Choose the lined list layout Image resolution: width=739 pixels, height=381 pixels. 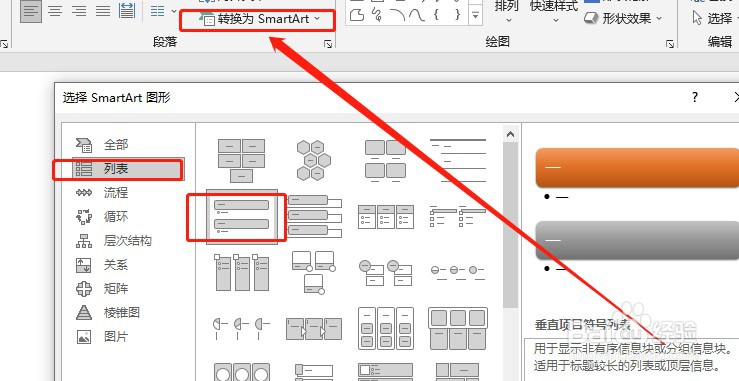pyautogui.click(x=458, y=160)
